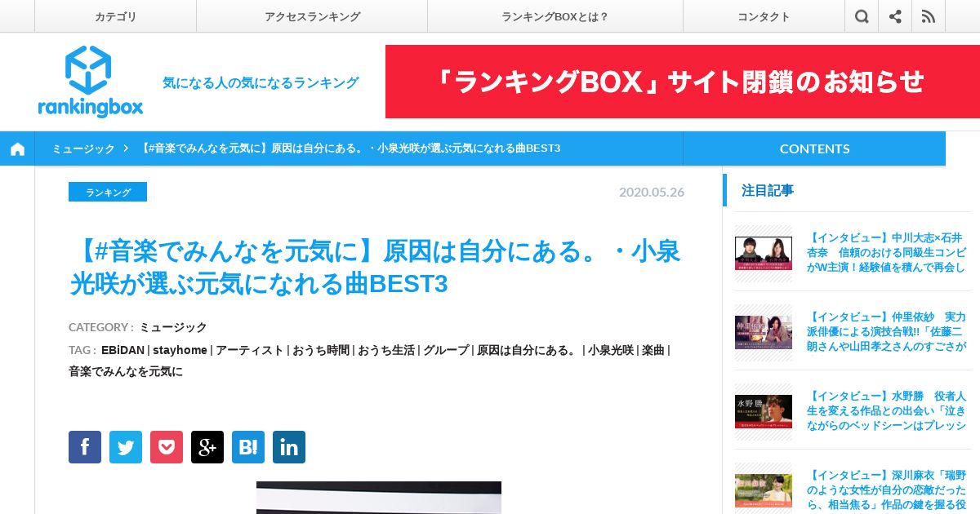980x514 pixels.
Task: Click thumbnail of 深川麻衣 interview
Action: pos(764,490)
